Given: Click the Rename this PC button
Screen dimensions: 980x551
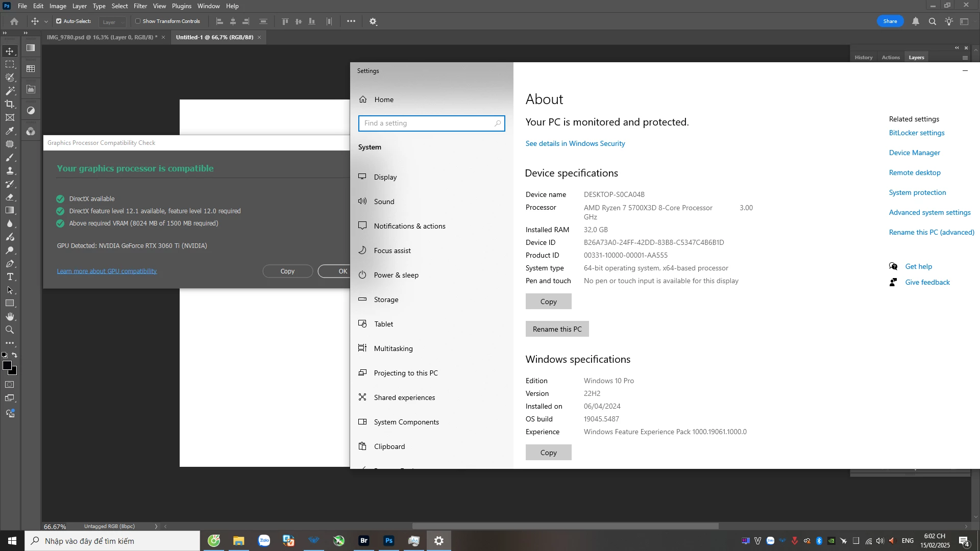Looking at the screenshot, I should tap(557, 329).
